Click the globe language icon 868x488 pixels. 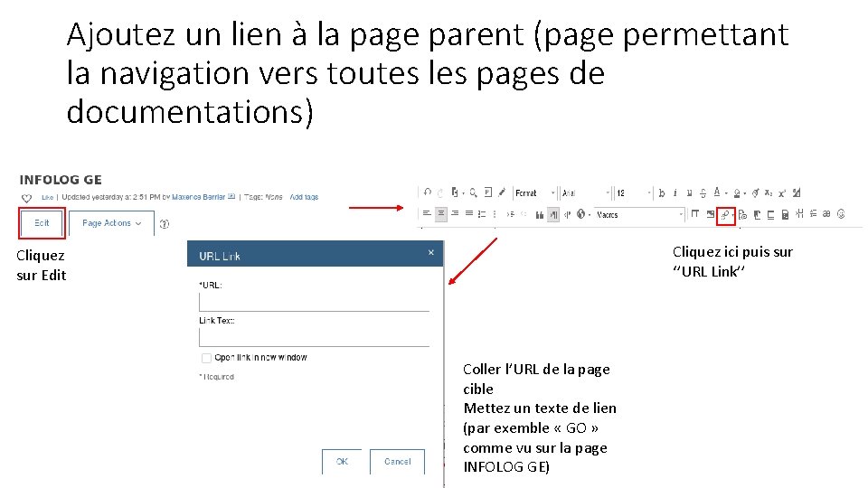[580, 213]
